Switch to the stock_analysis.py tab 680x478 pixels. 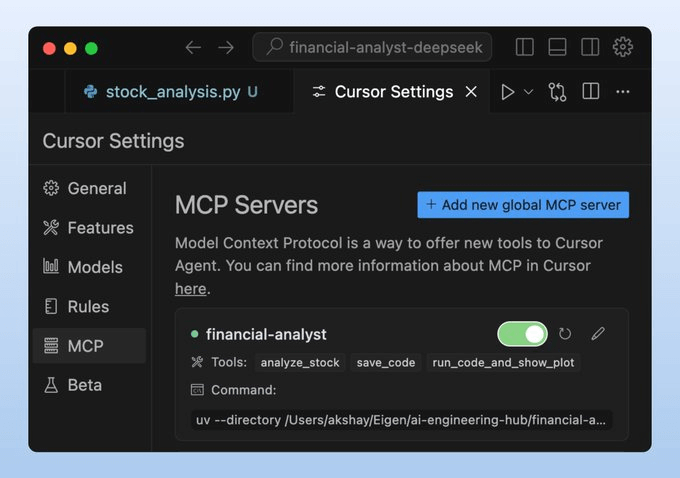tap(172, 92)
